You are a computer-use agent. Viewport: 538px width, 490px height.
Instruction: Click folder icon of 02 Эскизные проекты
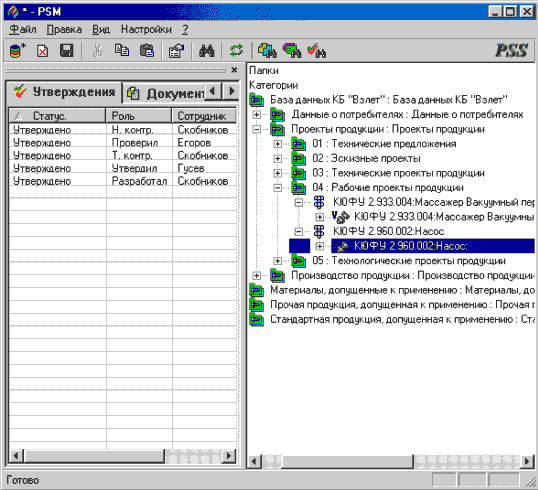[299, 159]
